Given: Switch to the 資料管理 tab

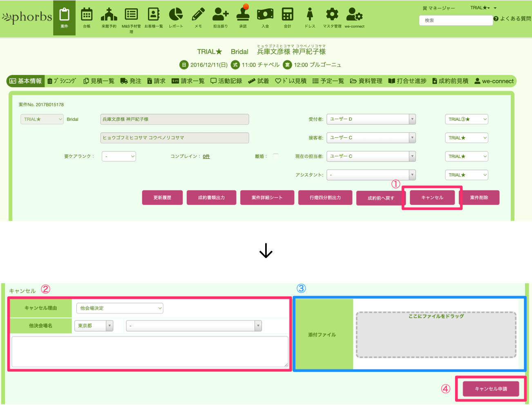Looking at the screenshot, I should tap(366, 81).
